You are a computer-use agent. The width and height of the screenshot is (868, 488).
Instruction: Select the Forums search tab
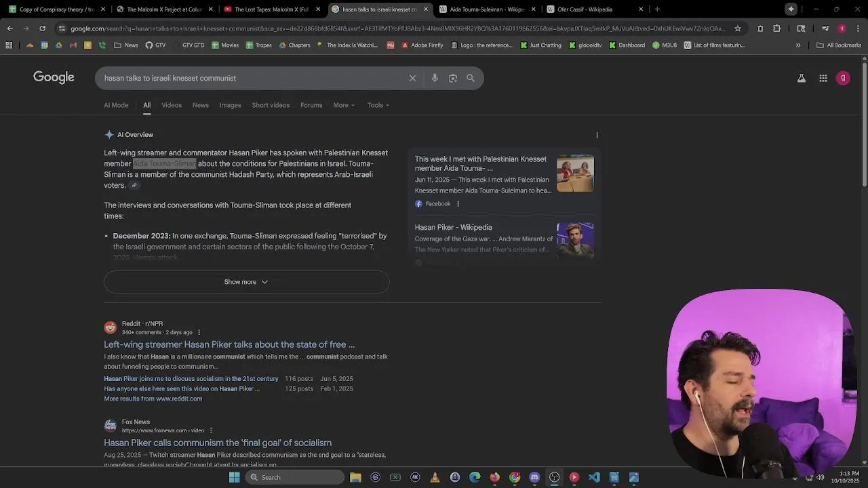tap(311, 105)
